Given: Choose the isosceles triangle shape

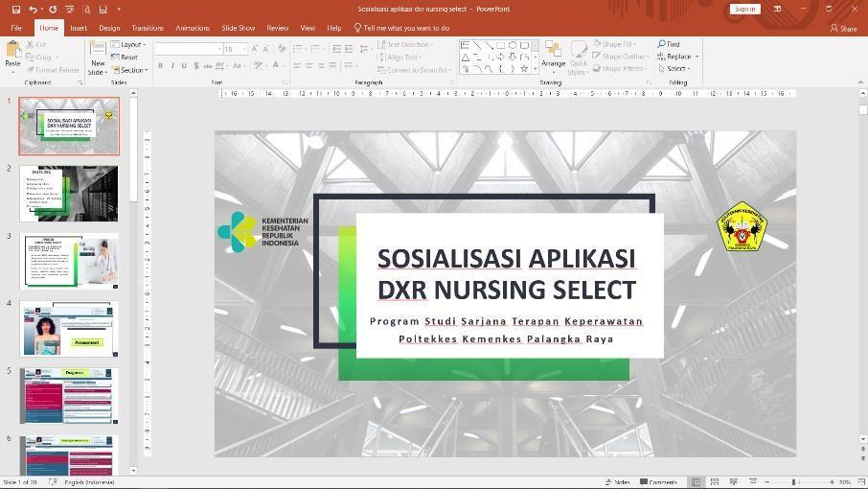Looking at the screenshot, I should tap(465, 57).
